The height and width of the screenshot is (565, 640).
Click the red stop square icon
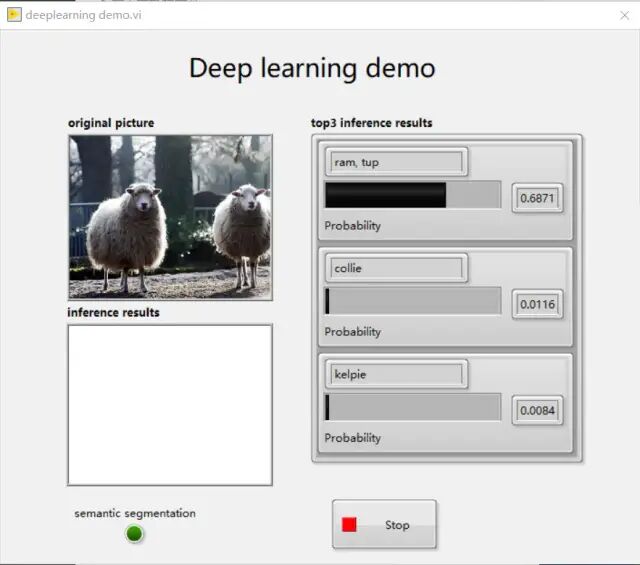pos(349,525)
